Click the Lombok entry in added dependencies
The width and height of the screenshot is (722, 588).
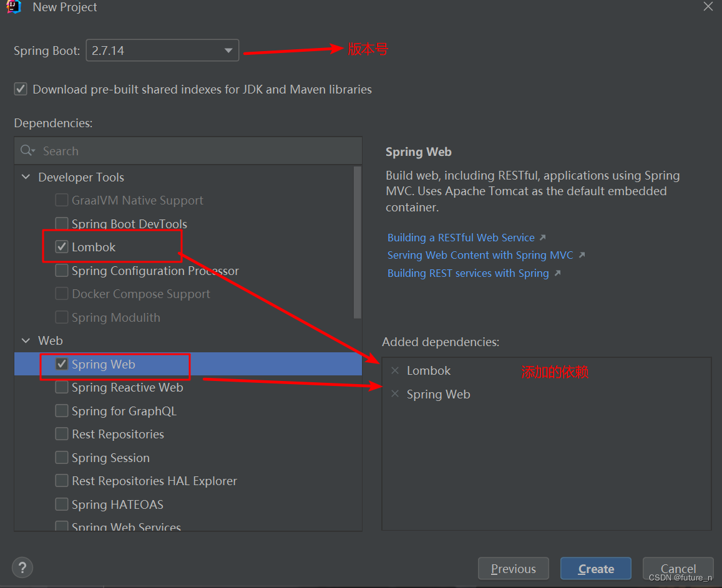click(428, 370)
